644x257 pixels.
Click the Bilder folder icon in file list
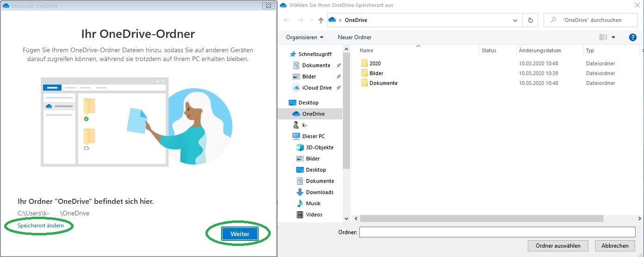point(365,73)
